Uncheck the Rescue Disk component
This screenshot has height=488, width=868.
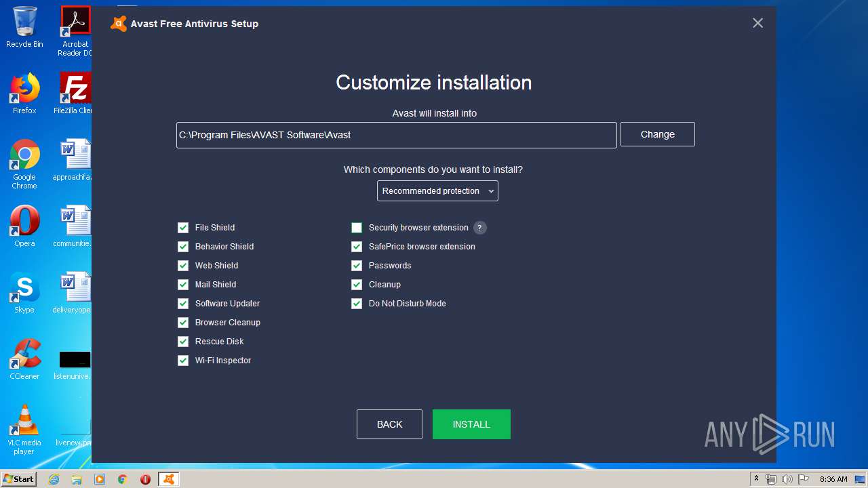click(x=183, y=342)
